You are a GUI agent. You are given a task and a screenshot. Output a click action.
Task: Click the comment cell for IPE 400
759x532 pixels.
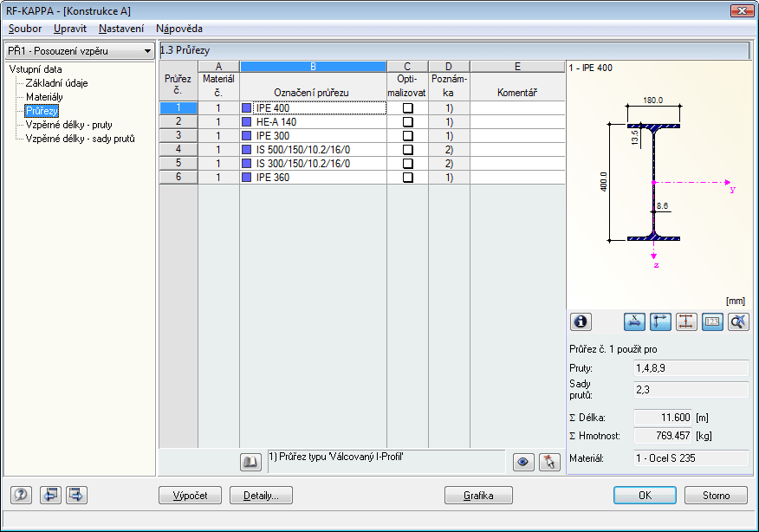coord(517,108)
